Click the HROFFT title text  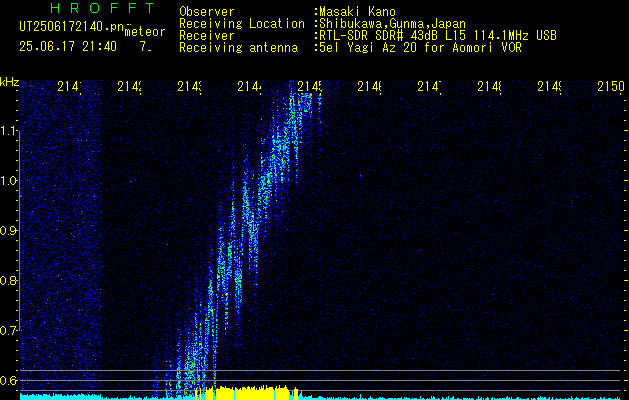pyautogui.click(x=103, y=8)
